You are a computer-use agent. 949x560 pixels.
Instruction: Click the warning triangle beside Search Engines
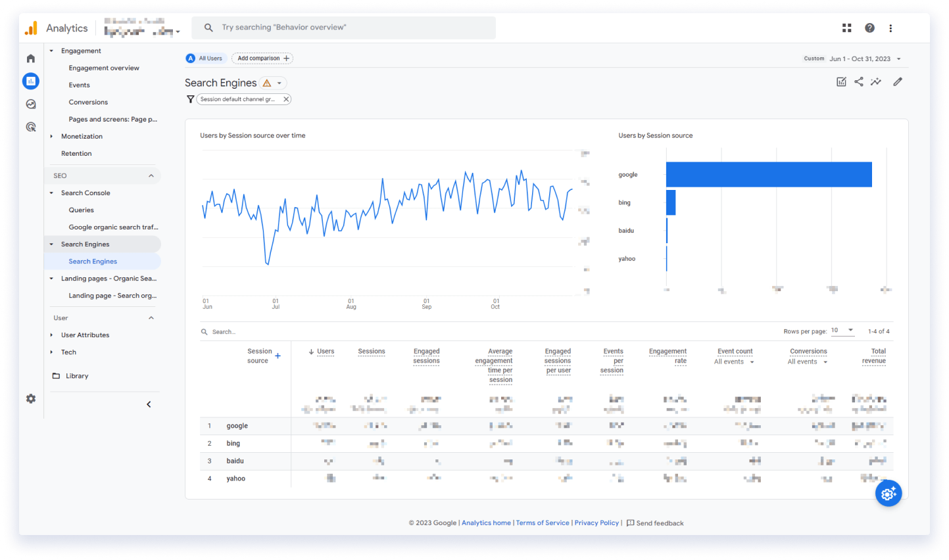[267, 83]
